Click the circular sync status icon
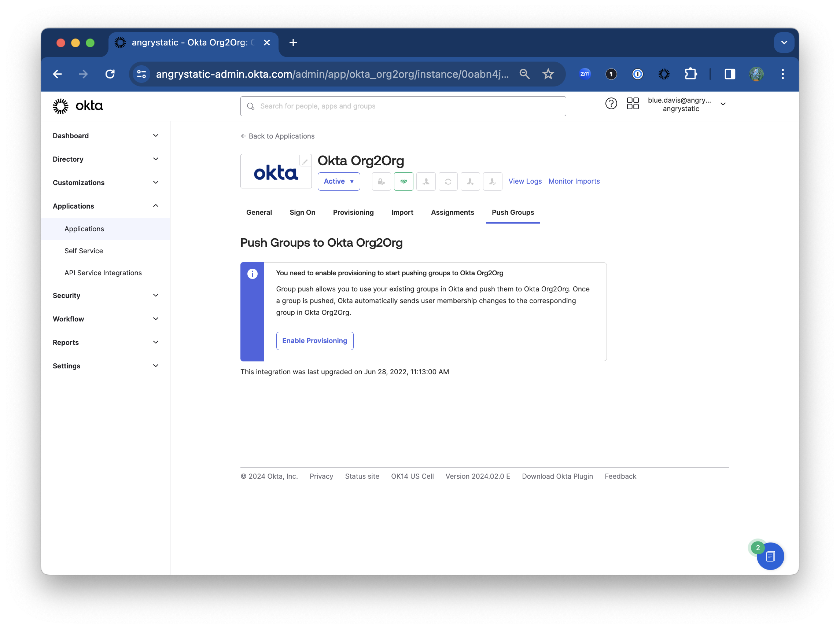The height and width of the screenshot is (629, 840). point(448,181)
